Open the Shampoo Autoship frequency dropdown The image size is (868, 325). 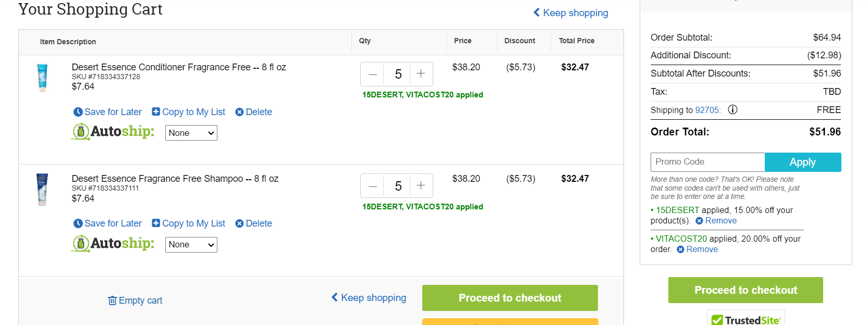[191, 244]
